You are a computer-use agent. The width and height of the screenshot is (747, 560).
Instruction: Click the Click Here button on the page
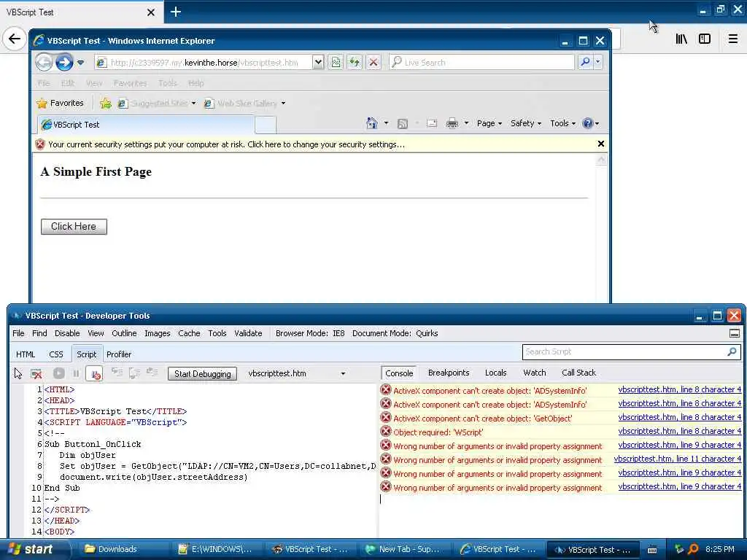click(74, 227)
